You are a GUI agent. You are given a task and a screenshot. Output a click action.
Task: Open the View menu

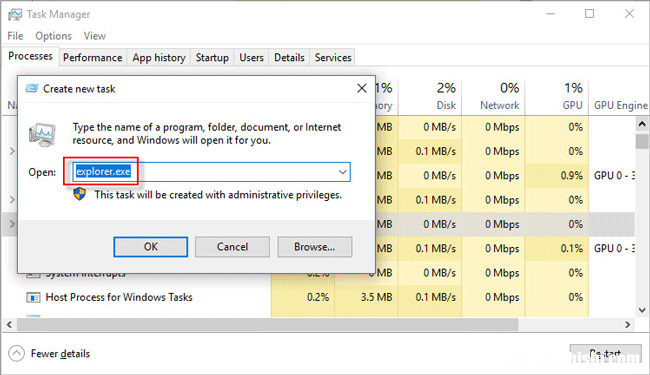point(95,36)
